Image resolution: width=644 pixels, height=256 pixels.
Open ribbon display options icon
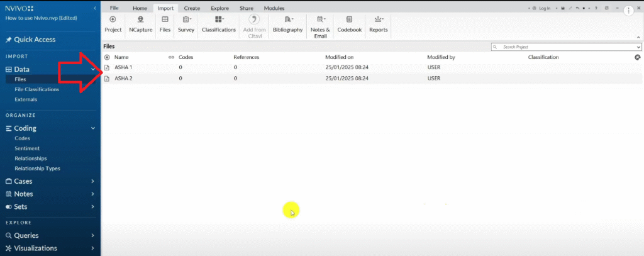(607, 8)
